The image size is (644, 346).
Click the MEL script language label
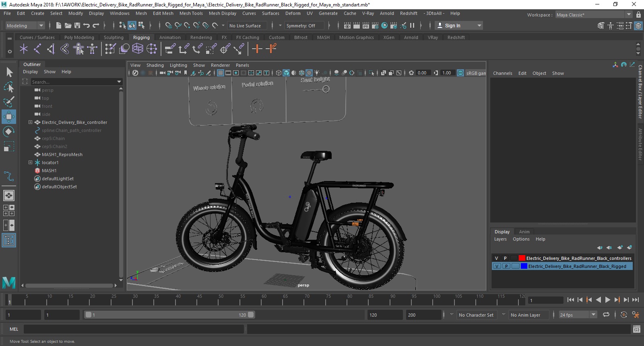pyautogui.click(x=14, y=329)
